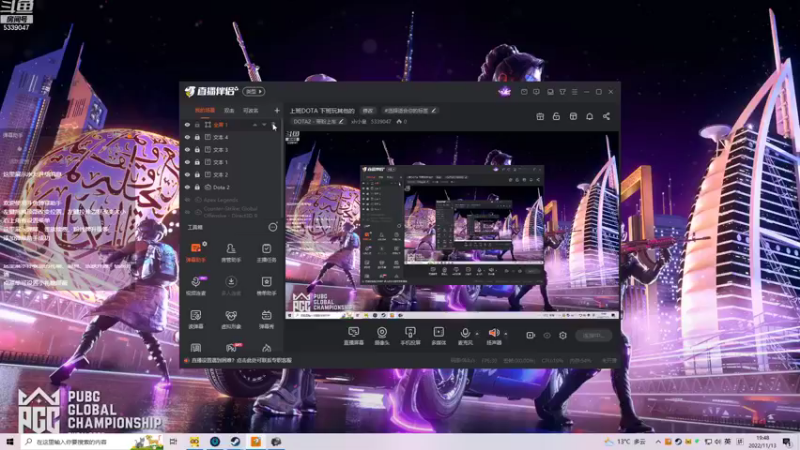Screen dimensions: 800x450
Task: Edit the hashtag label selector with its pencil
Action: pos(434,111)
